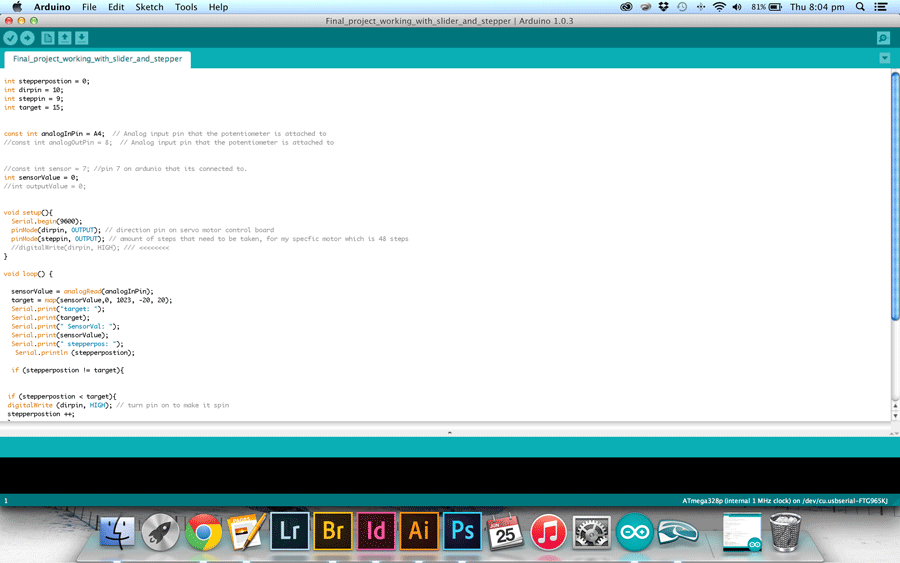900x563 pixels.
Task: Click minimized Arduino window thumbnail in Dock
Action: click(742, 532)
